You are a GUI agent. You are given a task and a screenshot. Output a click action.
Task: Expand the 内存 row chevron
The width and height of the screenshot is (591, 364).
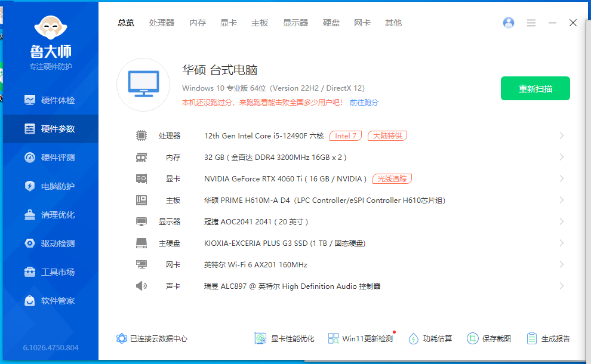[561, 157]
